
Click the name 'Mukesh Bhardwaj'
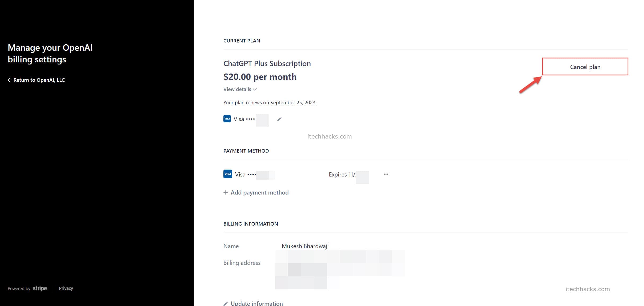click(x=305, y=246)
